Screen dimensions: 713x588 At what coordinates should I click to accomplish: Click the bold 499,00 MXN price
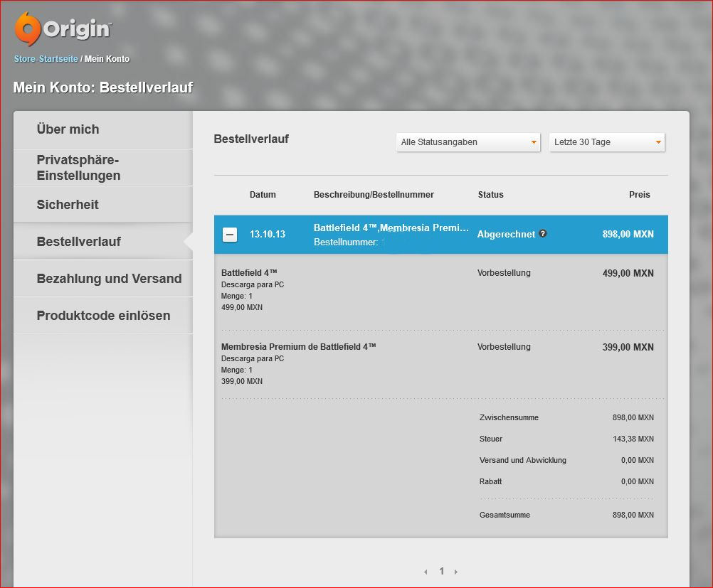tap(628, 273)
